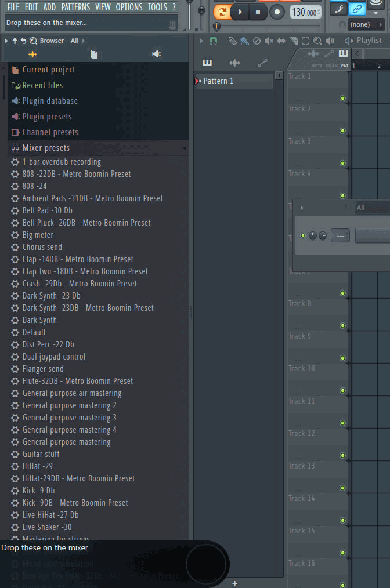This screenshot has width=390, height=588.
Task: Select the Kick -9 Db mixer preset
Action: 38,491
